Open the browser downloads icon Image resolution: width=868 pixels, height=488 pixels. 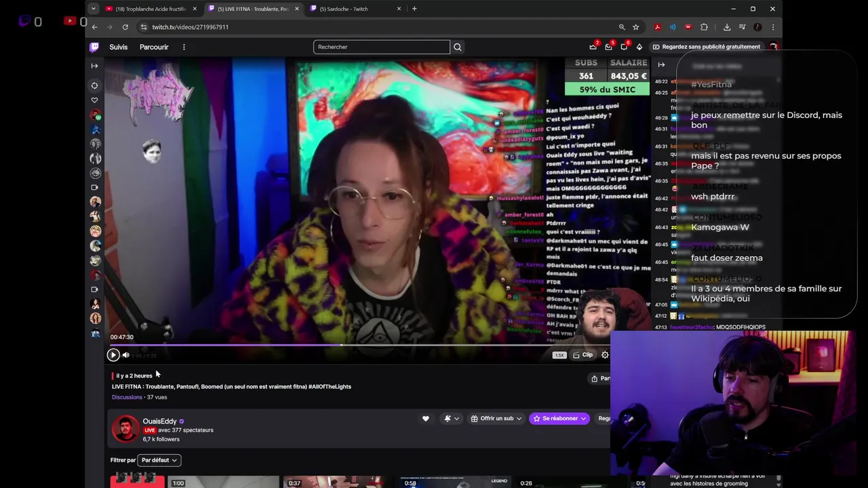[727, 27]
